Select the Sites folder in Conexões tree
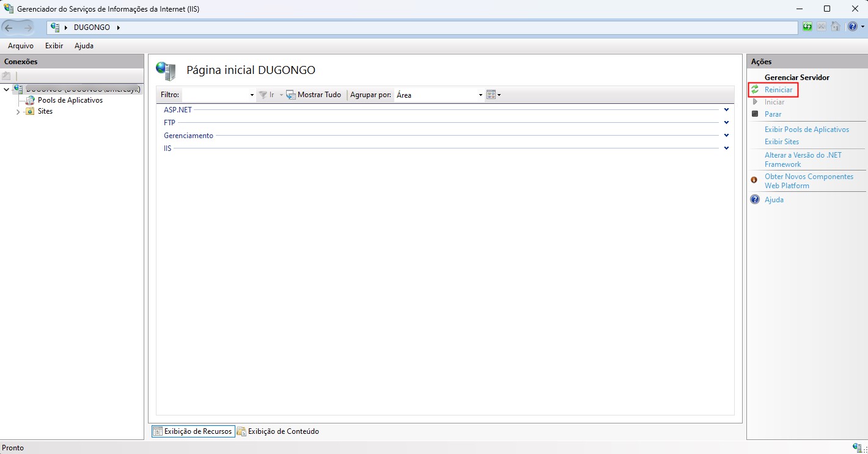868x454 pixels. 45,111
